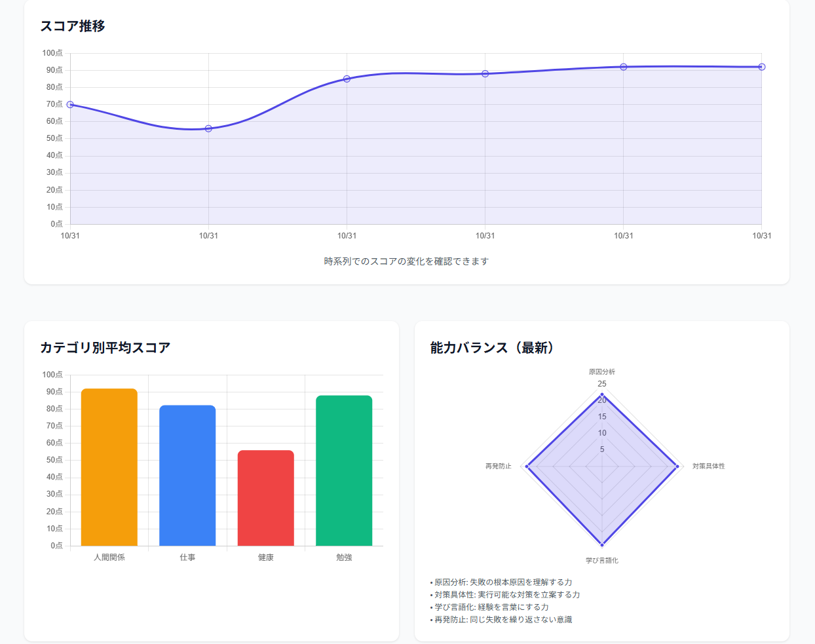The image size is (815, 644).
Task: Click the 学び言語化 label below the radar chart
Action: tap(602, 561)
